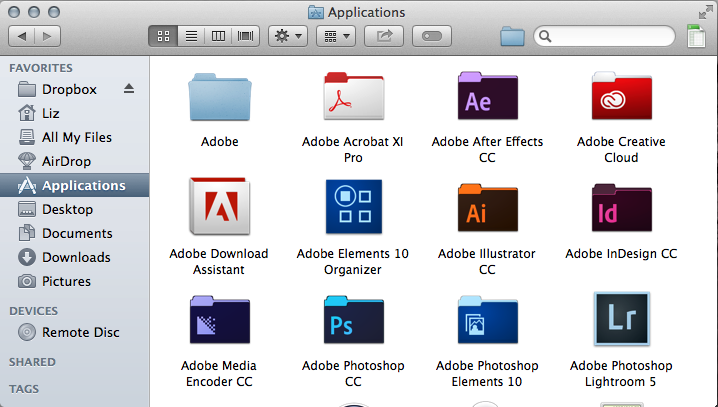Click the DEVICES sidebar section header
Image resolution: width=718 pixels, height=407 pixels.
[33, 311]
